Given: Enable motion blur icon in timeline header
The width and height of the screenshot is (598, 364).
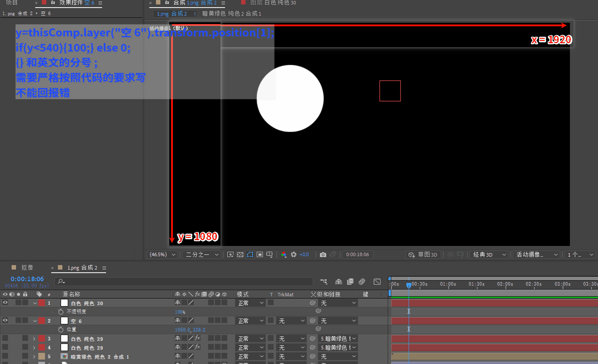Looking at the screenshot, I should 362,282.
